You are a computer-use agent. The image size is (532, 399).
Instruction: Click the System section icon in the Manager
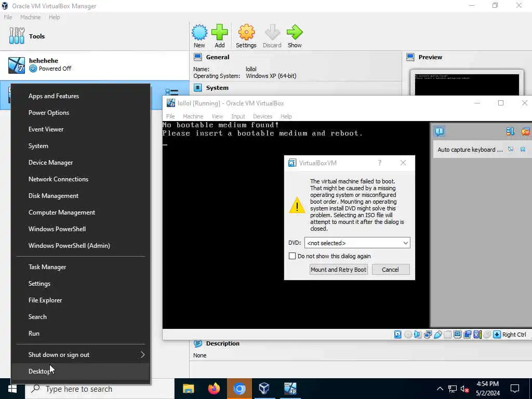(x=198, y=87)
